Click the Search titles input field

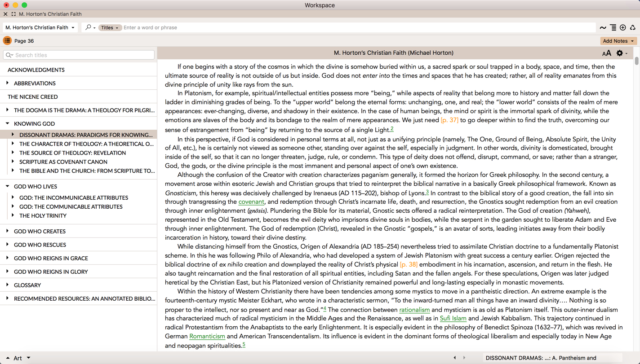click(x=79, y=55)
